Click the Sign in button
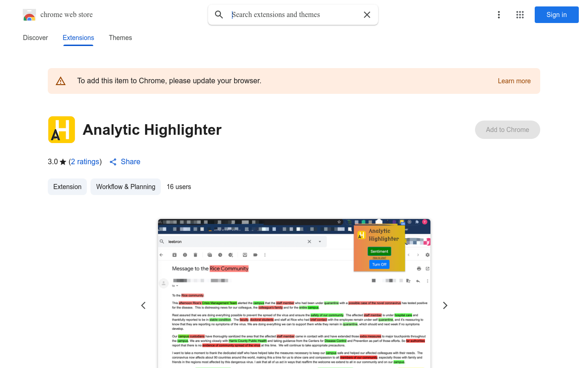588x368 pixels. click(x=557, y=15)
